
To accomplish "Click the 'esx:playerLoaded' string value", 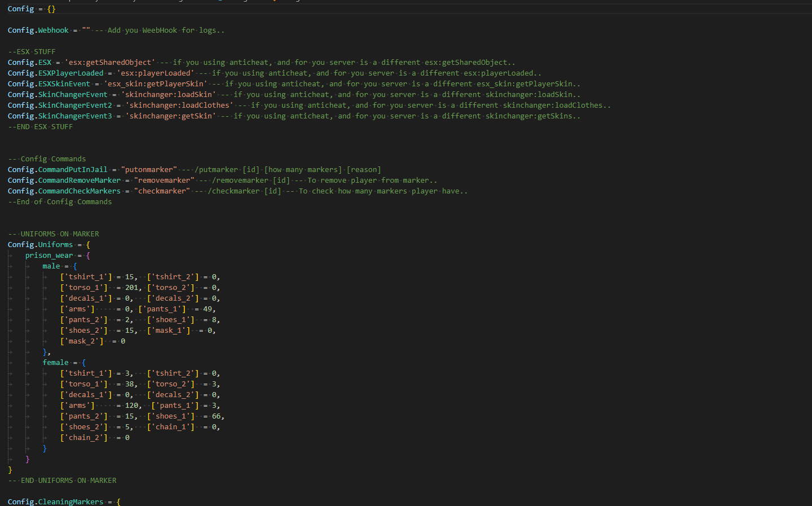I will [155, 73].
